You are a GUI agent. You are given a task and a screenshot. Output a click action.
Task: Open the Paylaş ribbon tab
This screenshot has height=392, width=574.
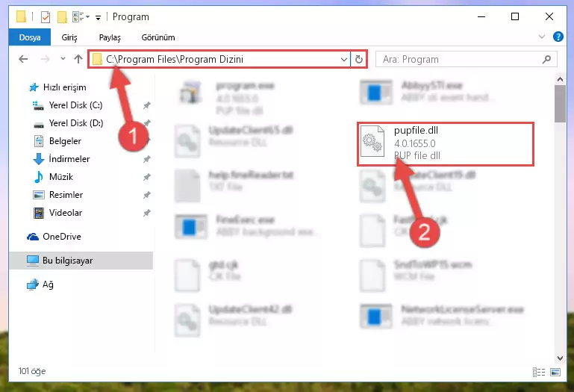pyautogui.click(x=110, y=37)
